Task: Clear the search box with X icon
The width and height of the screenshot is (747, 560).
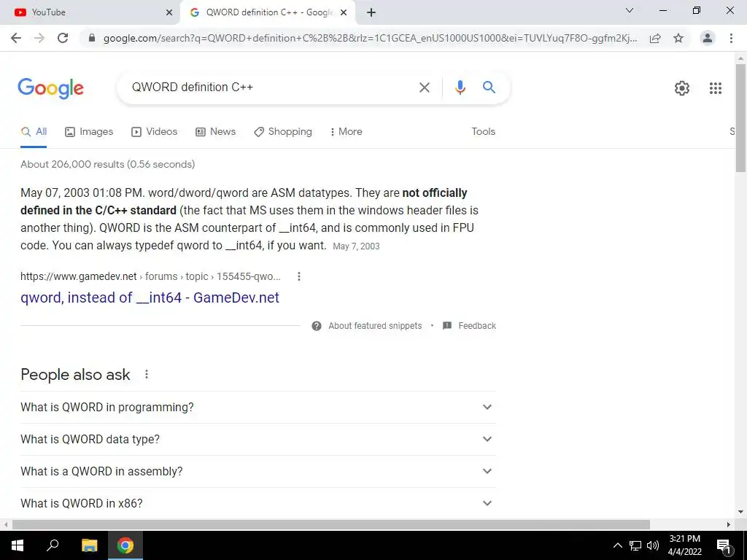Action: point(424,87)
